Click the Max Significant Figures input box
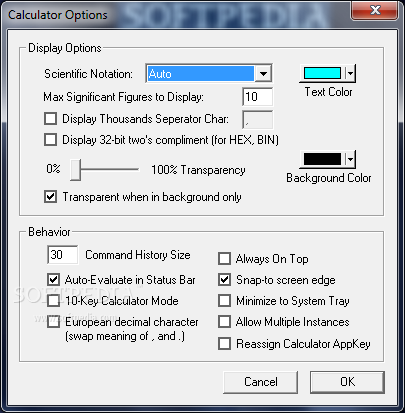The image size is (405, 413). [x=258, y=97]
